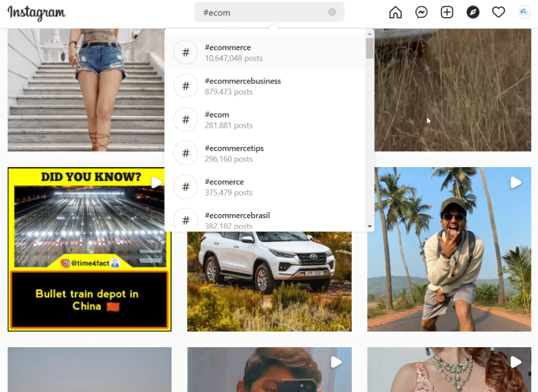Go to Instagram home via house icon
The image size is (538, 392).
[395, 12]
